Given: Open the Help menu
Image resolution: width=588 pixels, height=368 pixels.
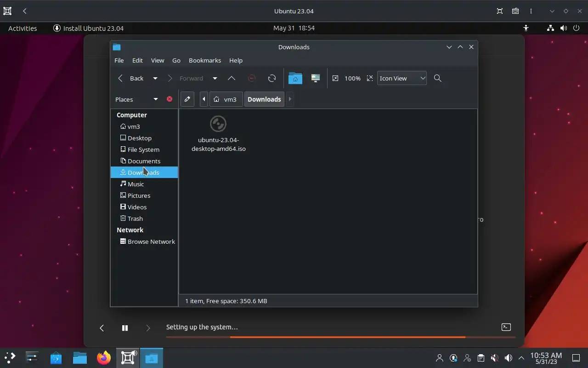Looking at the screenshot, I should point(236,60).
